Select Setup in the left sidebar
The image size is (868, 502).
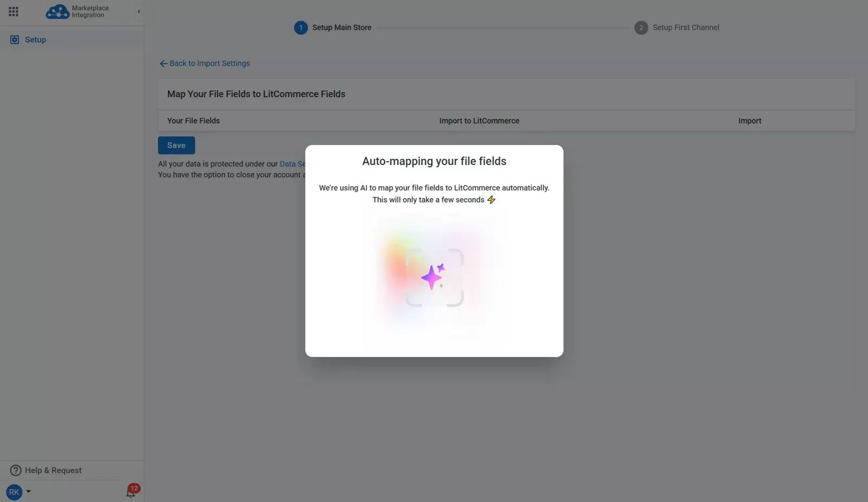coord(35,39)
